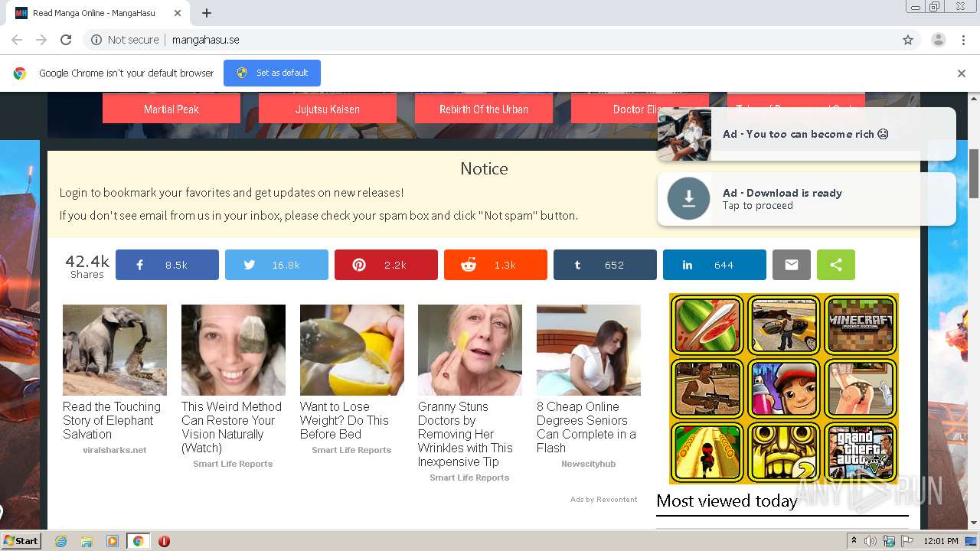Click the scrollbar down arrow
The height and width of the screenshot is (551, 980).
(973, 523)
